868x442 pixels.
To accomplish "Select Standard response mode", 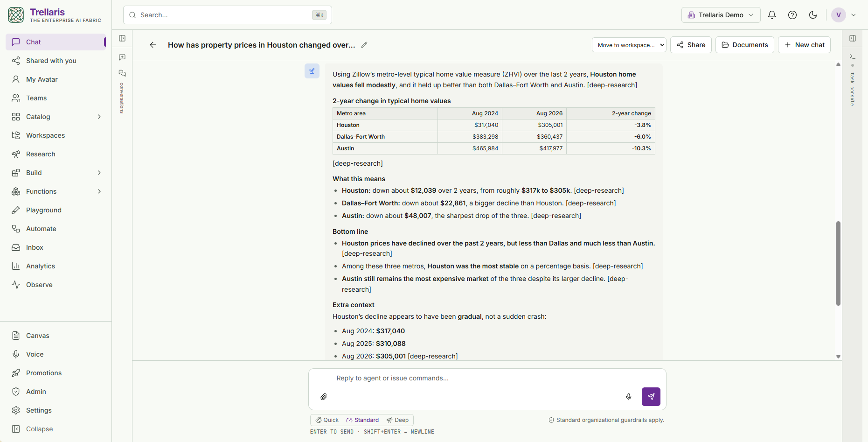I will 362,420.
